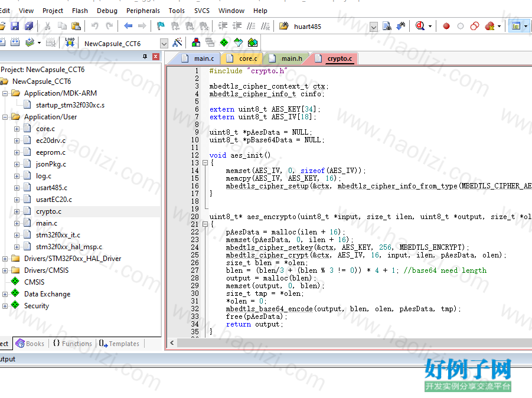Viewport: 532px width, 398px height.
Task: Expand Drivers/STM32F0xx_HAL_Driver folder
Action: click(x=5, y=259)
